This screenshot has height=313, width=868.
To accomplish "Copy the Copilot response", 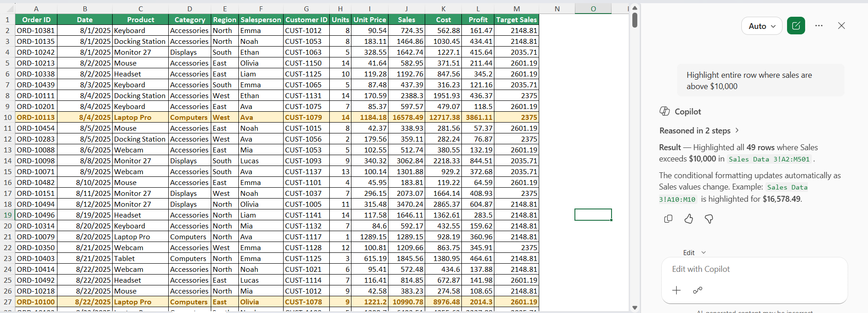I will click(x=668, y=219).
